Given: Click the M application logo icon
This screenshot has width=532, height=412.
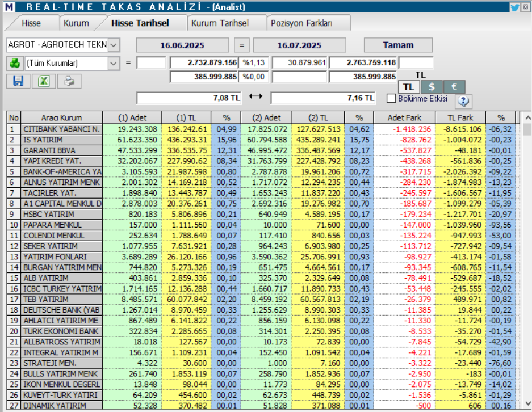Looking at the screenshot, I should [9, 7].
